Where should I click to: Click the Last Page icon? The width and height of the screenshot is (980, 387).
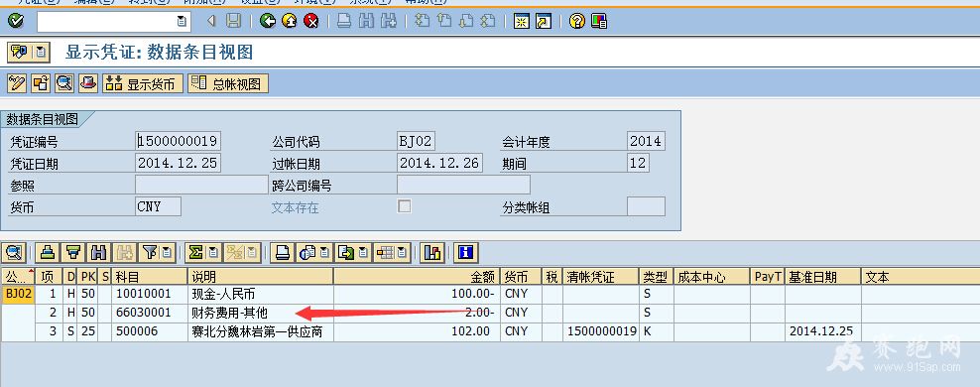(x=488, y=21)
